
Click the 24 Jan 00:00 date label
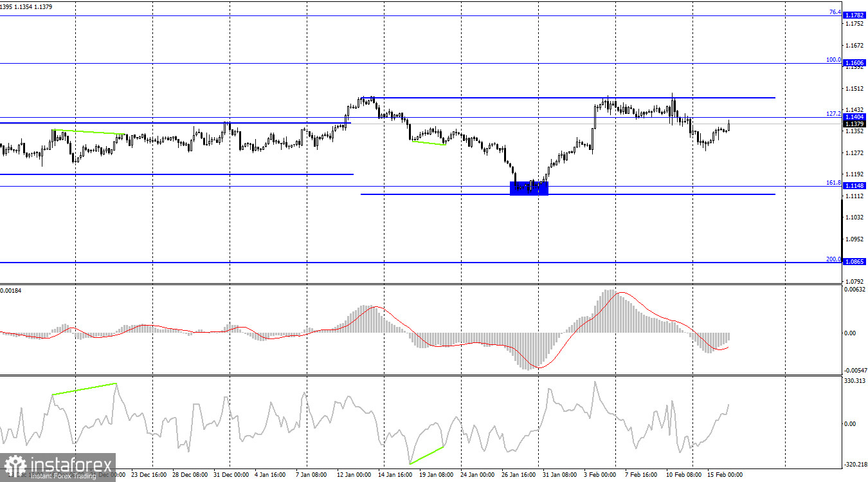(x=478, y=476)
